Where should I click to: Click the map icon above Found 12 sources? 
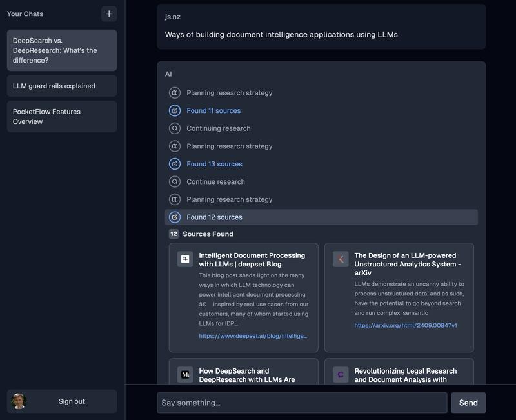coord(175,199)
